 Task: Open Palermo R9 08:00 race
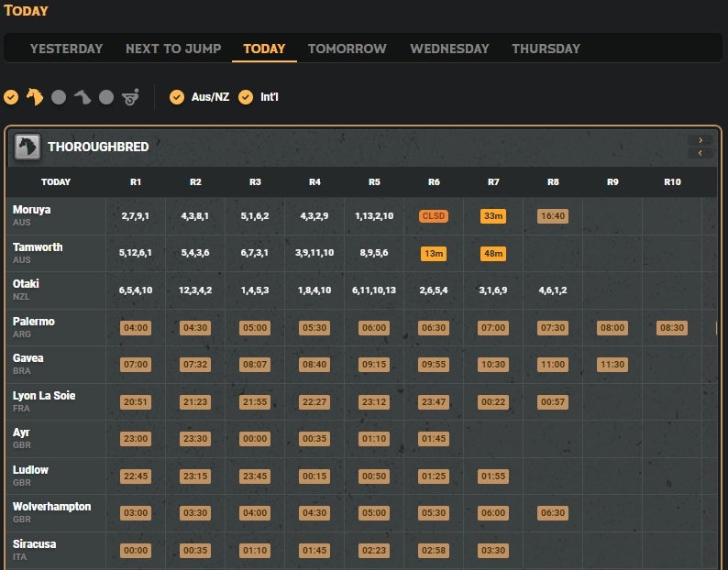click(612, 328)
